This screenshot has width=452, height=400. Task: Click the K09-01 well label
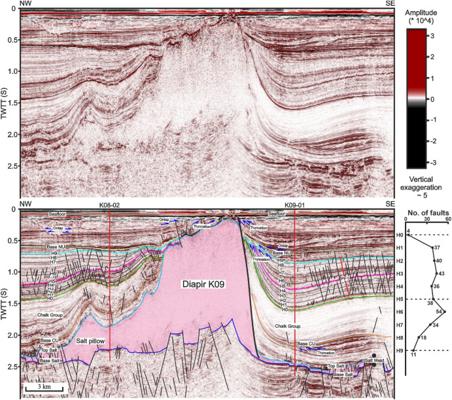click(x=295, y=205)
